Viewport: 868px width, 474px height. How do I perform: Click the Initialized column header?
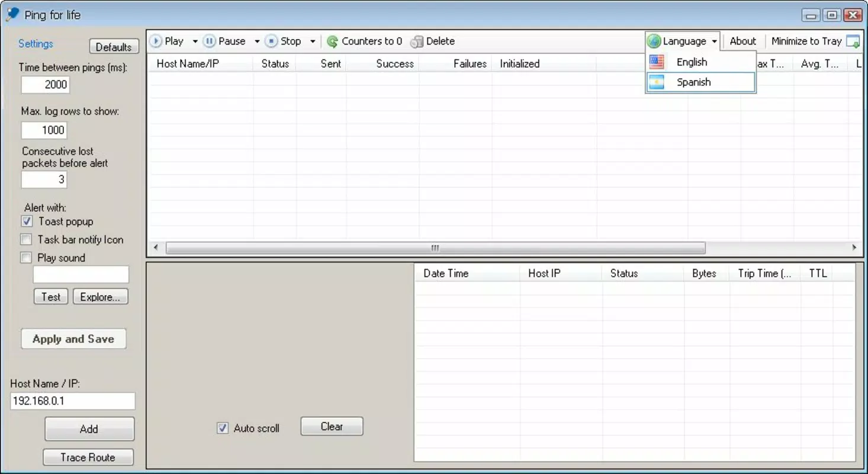point(544,64)
